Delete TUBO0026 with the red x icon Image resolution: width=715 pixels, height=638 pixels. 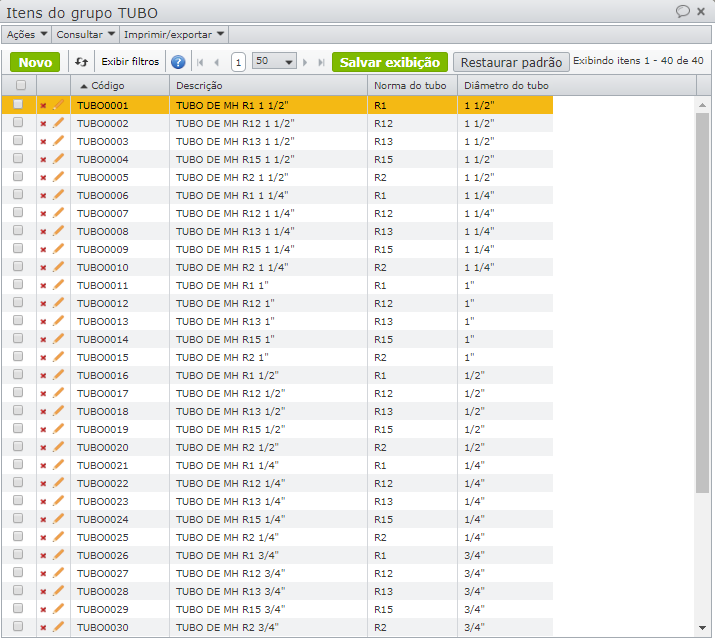tap(43, 556)
